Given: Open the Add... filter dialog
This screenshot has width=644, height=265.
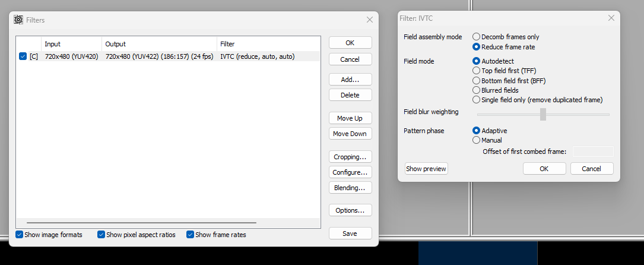Looking at the screenshot, I should point(350,79).
